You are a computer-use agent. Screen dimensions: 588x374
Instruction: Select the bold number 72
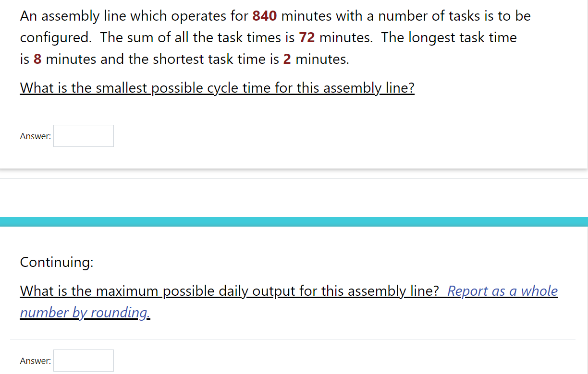click(307, 37)
